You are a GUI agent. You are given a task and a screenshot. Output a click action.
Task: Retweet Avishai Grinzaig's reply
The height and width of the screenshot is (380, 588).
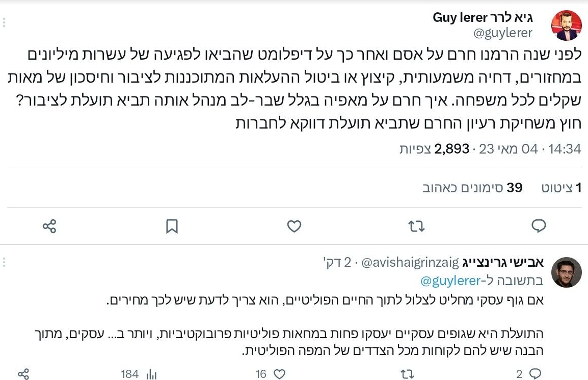(x=407, y=374)
